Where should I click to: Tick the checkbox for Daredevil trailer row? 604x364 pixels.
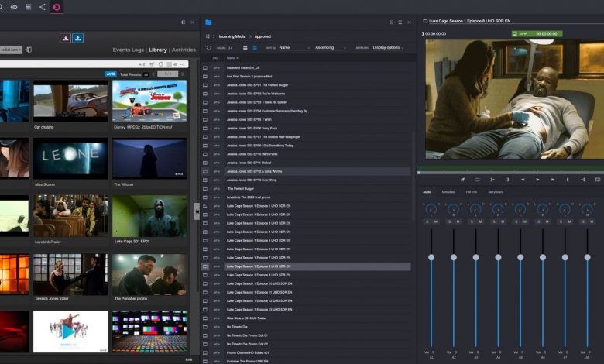(205, 68)
